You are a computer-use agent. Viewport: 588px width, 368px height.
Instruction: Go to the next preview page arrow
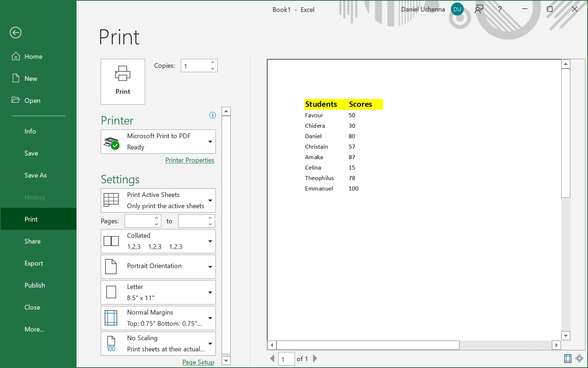tap(315, 359)
